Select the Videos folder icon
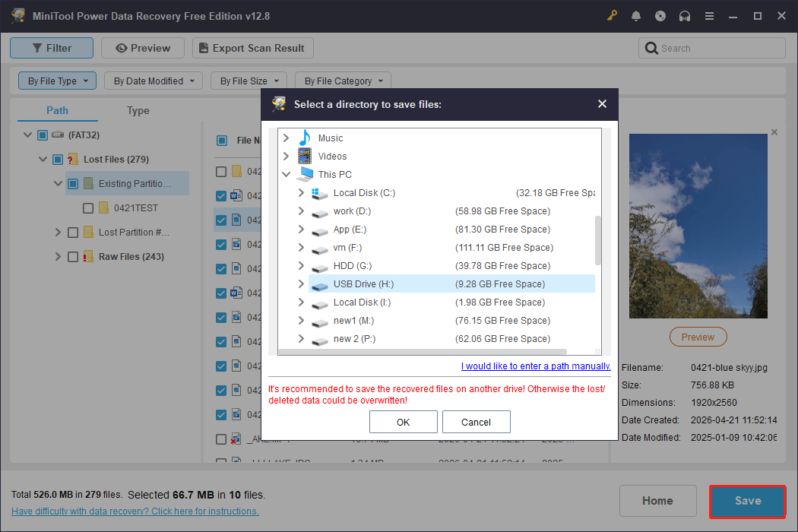798x532 pixels. tap(305, 156)
